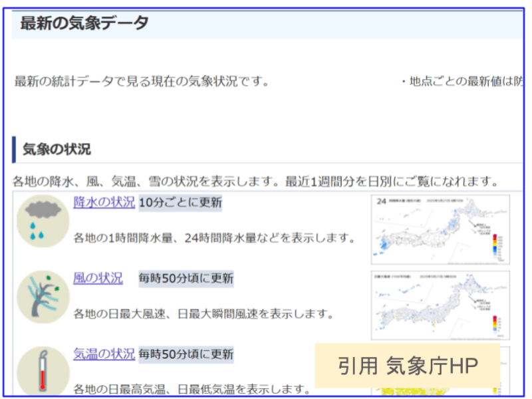Click 毎時50分頃に更新 next to 風の状況
The image size is (532, 399).
185,278
